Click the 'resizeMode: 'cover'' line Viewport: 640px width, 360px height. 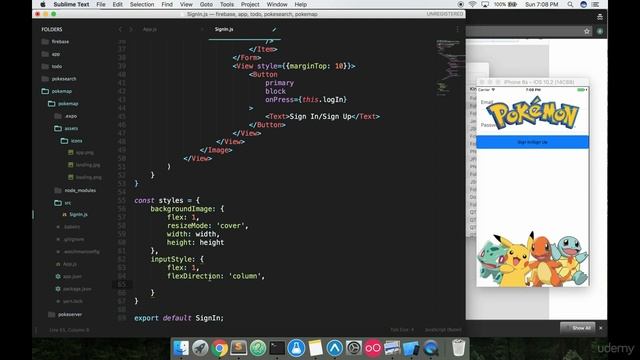[x=207, y=226]
